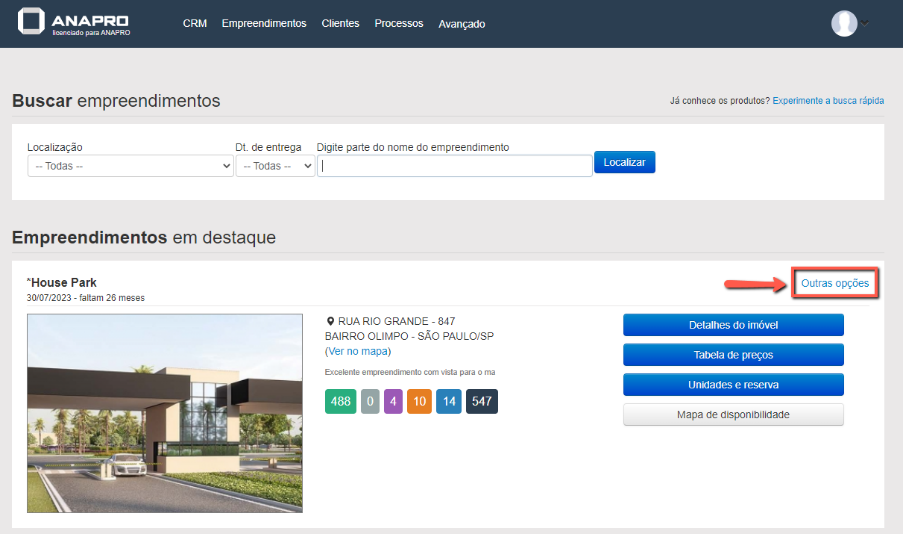Click the blue 14 badge

point(449,402)
